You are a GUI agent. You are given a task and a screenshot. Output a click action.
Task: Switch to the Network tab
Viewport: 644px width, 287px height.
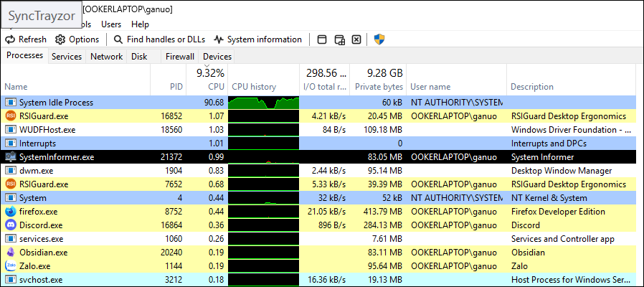106,57
